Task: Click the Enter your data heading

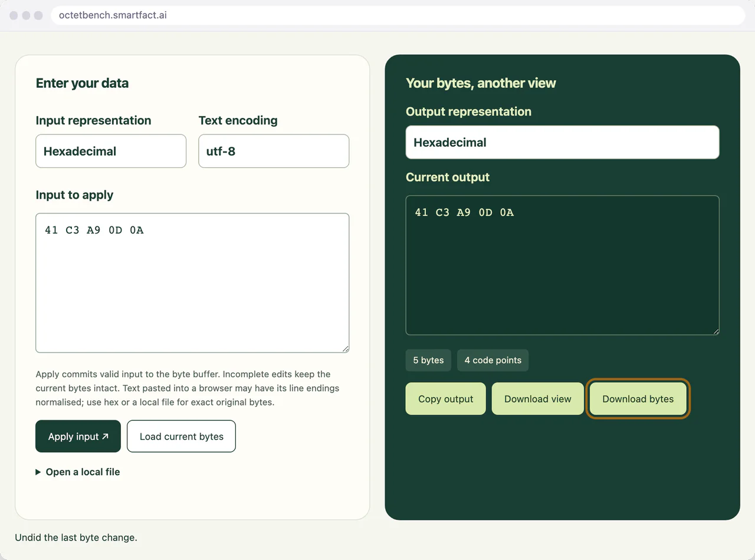Action: (82, 83)
